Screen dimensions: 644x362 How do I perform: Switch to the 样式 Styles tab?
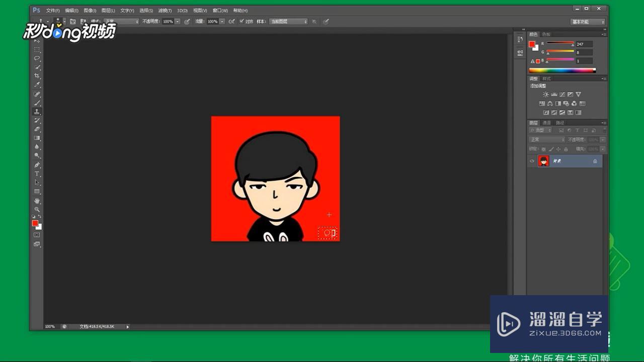click(x=546, y=78)
